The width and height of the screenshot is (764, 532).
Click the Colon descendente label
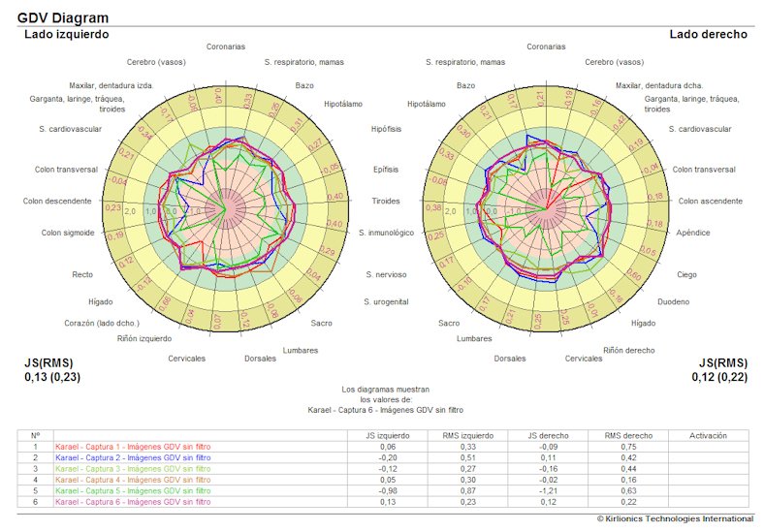[x=57, y=202]
